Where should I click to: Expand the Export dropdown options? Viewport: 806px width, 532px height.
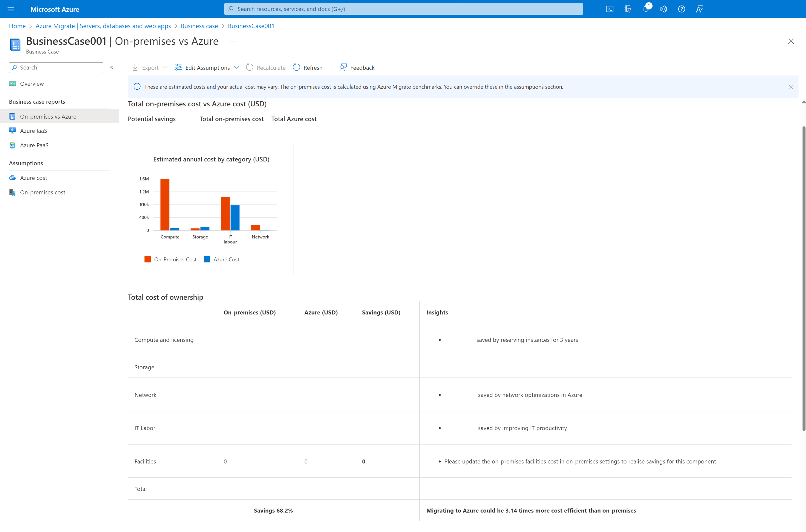(165, 67)
